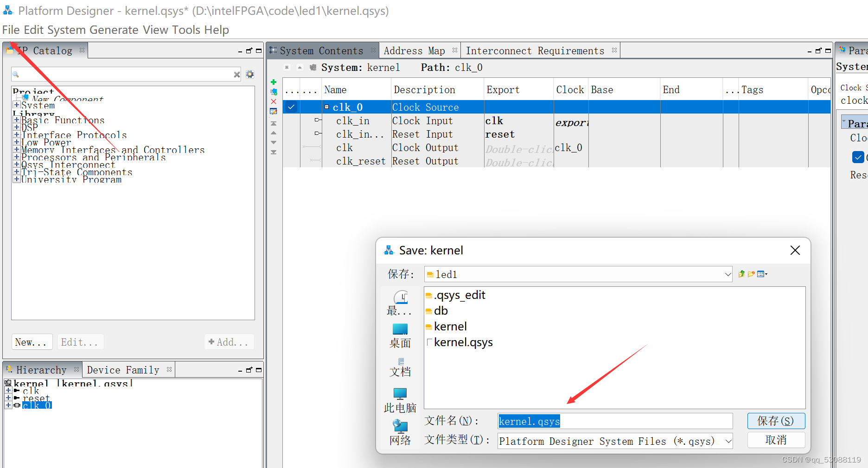The width and height of the screenshot is (868, 468).
Task: Open the led1 save location dropdown
Action: point(728,274)
